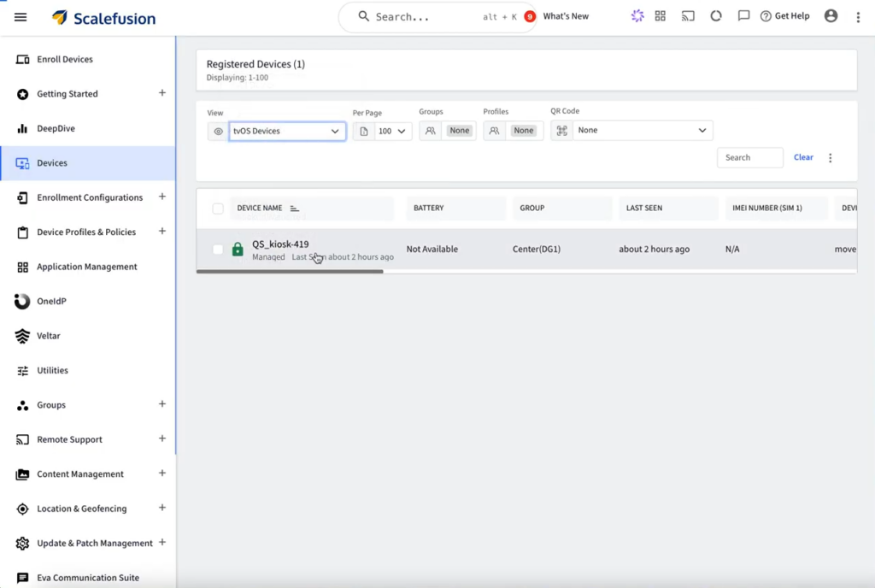The width and height of the screenshot is (875, 588).
Task: Click the device Search input field
Action: coord(749,158)
